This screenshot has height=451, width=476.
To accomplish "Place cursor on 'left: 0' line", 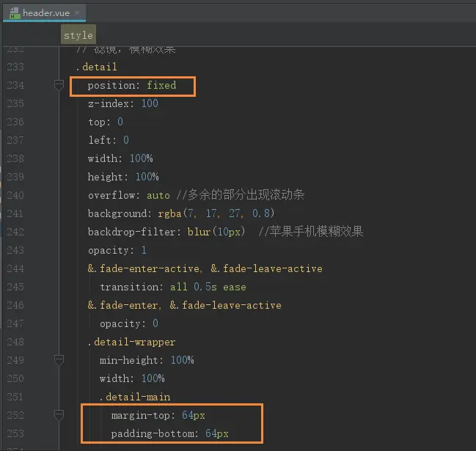I will pyautogui.click(x=109, y=140).
